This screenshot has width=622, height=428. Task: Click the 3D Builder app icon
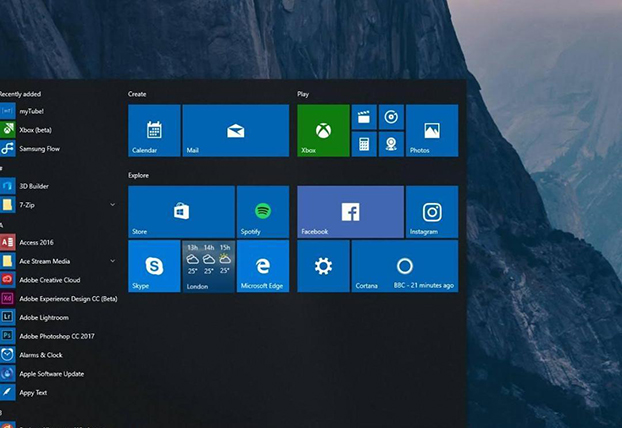[8, 186]
